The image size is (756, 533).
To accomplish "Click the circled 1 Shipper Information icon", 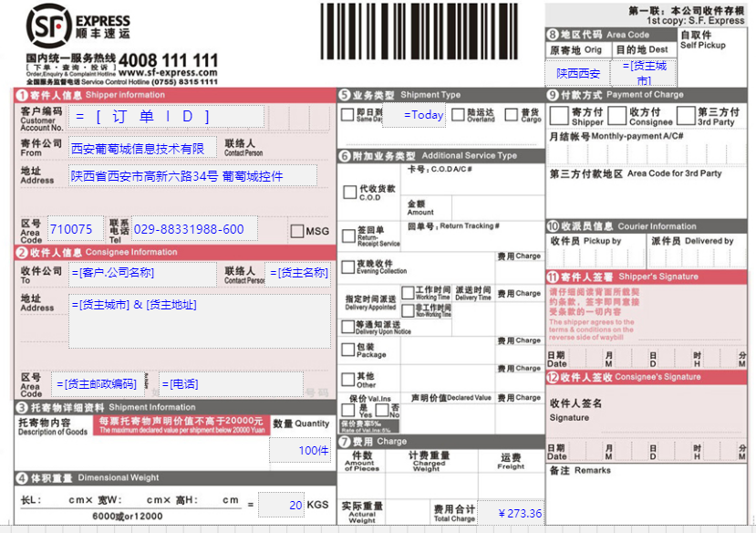I will coord(22,95).
